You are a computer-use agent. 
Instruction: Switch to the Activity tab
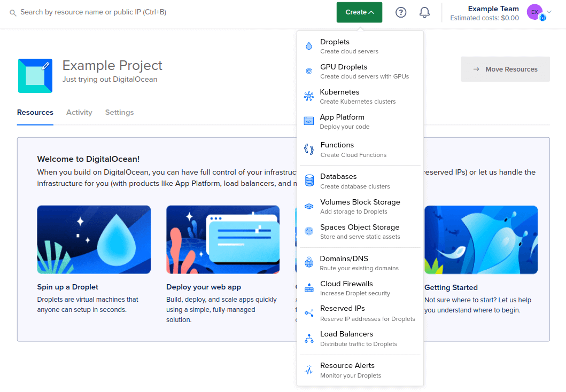tap(79, 112)
